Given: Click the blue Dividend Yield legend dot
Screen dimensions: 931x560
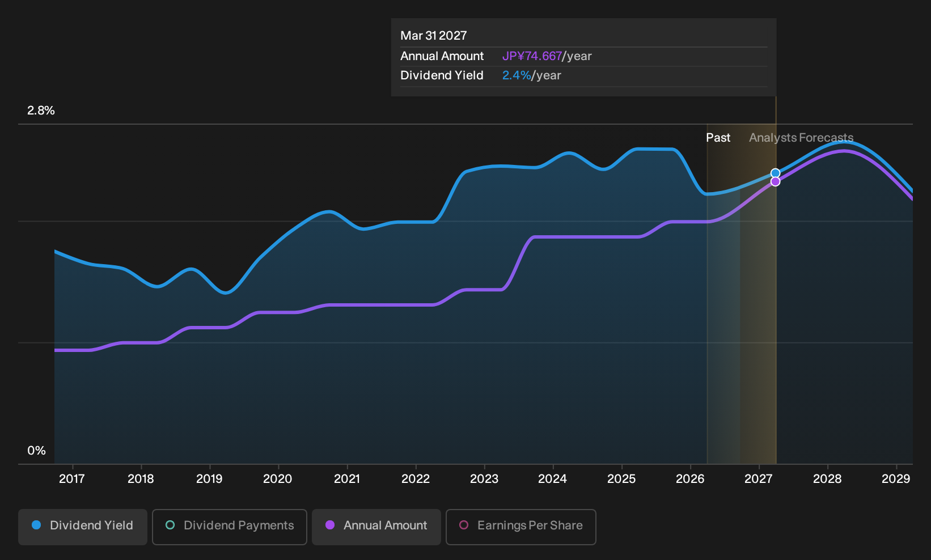Looking at the screenshot, I should (x=36, y=525).
